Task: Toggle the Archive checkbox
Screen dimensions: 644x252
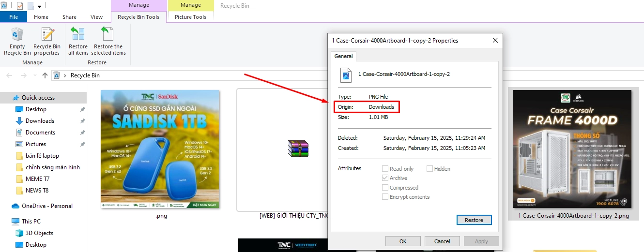Action: pos(385,178)
